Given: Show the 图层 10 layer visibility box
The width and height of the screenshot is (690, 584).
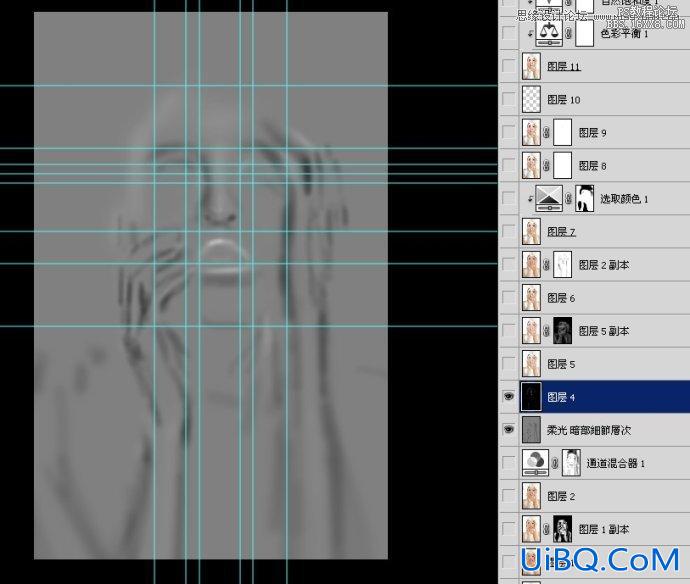Looking at the screenshot, I should coord(508,99).
